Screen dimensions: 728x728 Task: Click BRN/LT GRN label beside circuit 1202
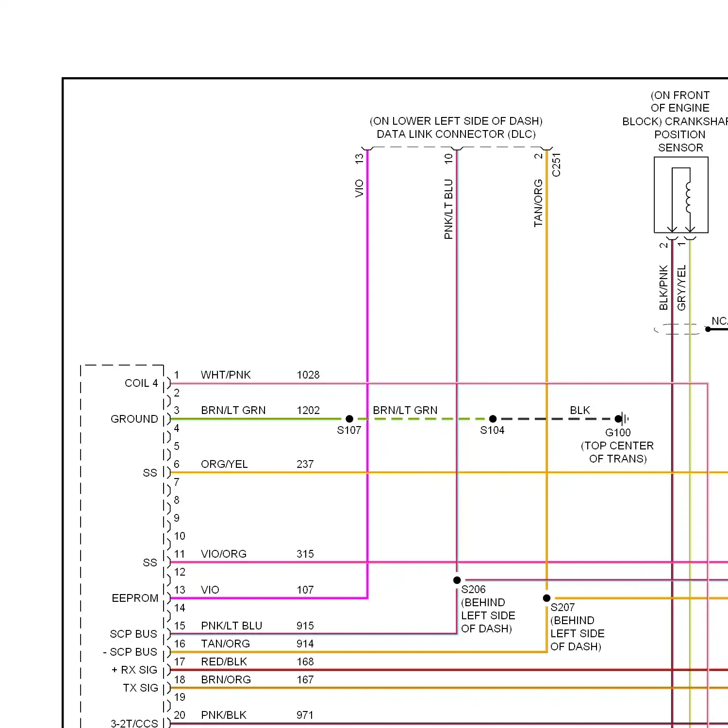click(x=233, y=410)
